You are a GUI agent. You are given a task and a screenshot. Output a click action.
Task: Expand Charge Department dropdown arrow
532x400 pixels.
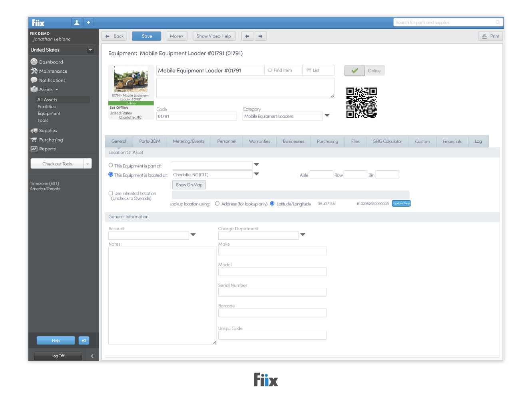[x=303, y=235]
